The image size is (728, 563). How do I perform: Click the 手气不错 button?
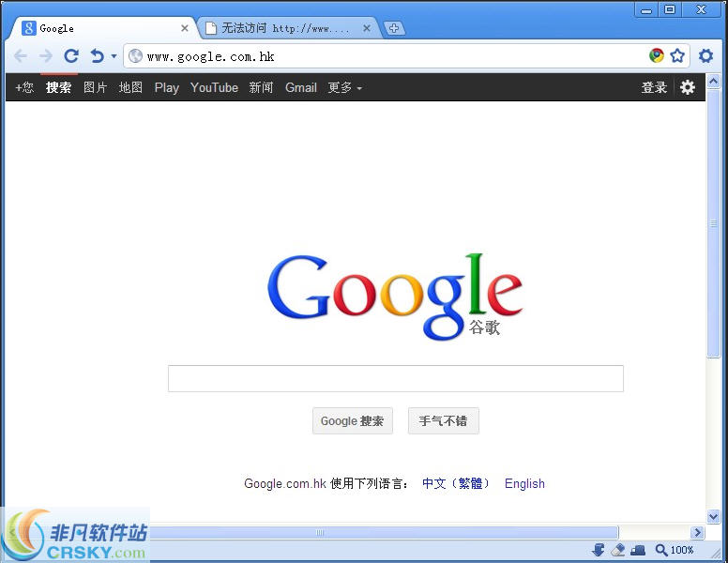click(443, 421)
